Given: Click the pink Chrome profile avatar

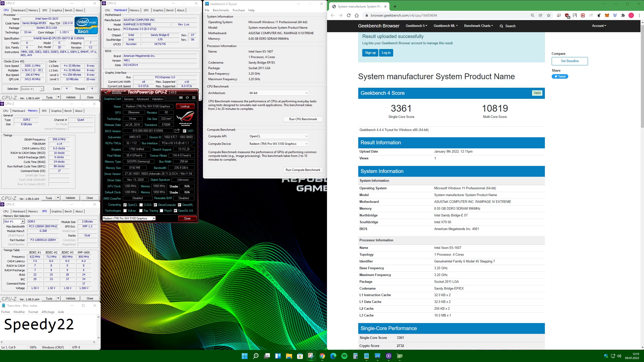Looking at the screenshot, I should (x=631, y=15).
